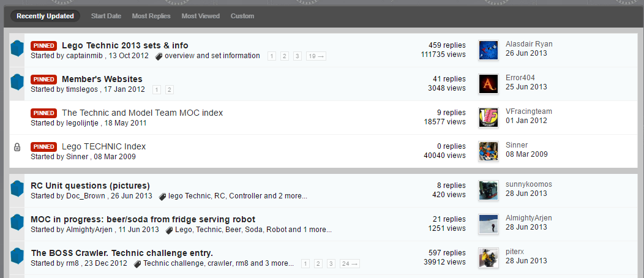Image resolution: width=644 pixels, height=278 pixels.
Task: Select the Recently Updated sort tab
Action: point(45,16)
